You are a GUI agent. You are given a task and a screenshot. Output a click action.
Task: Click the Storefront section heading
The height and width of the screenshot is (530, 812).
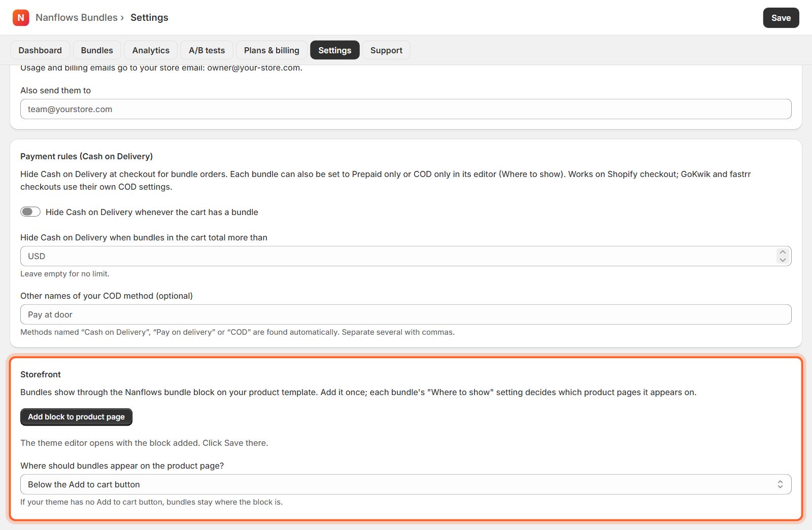tap(41, 374)
